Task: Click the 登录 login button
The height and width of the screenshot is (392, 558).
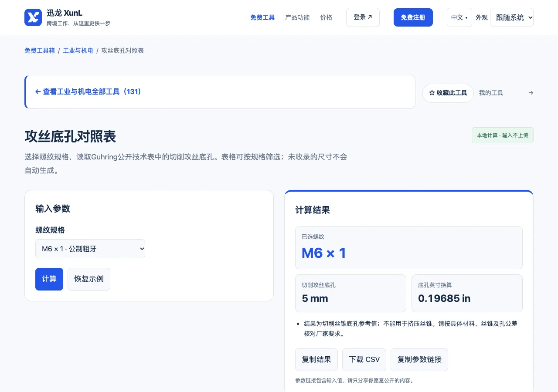Action: pyautogui.click(x=363, y=17)
